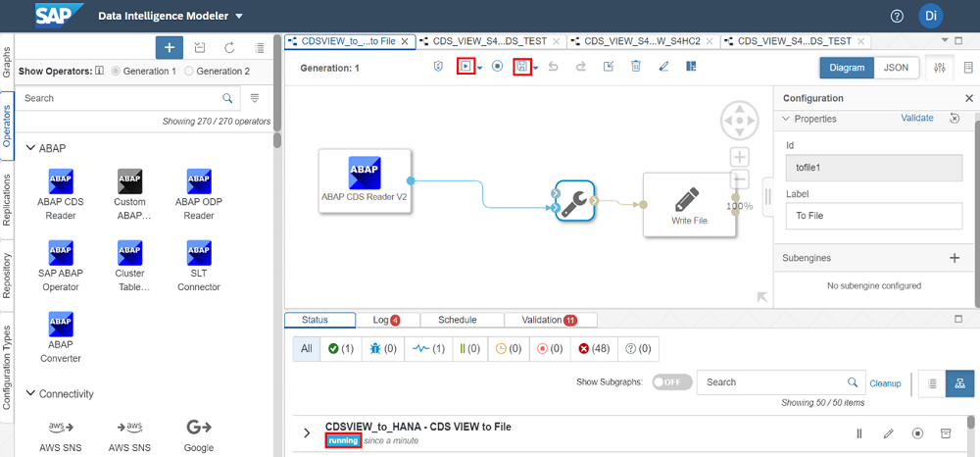Zoom out on the canvas
Screen dimensions: 980x457
739,180
